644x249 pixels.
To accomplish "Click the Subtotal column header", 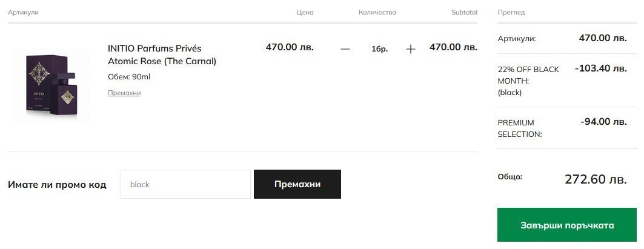I will tap(464, 12).
